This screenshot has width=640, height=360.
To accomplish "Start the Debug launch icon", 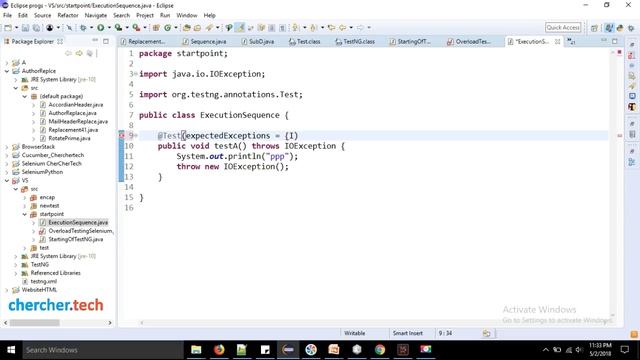I will (x=83, y=28).
